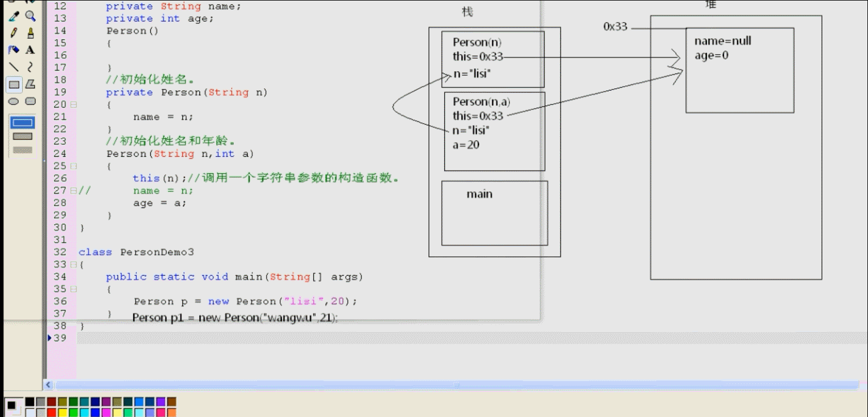Click the "age=0" text in the heap box
868x417 pixels.
(x=711, y=56)
